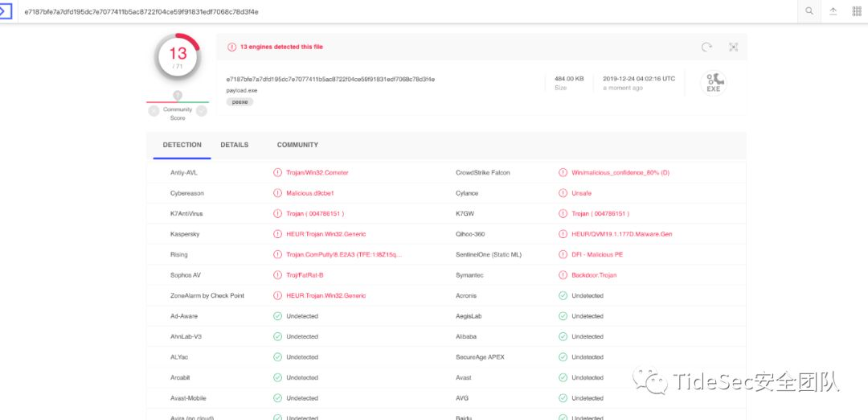Screen dimensions: 868x420
Task: Select the DETECTION tab
Action: pos(182,145)
